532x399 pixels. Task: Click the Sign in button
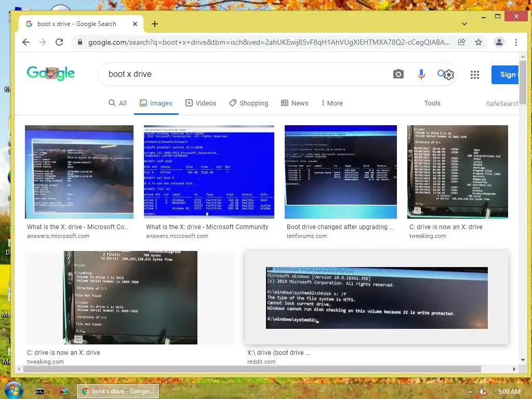click(505, 75)
